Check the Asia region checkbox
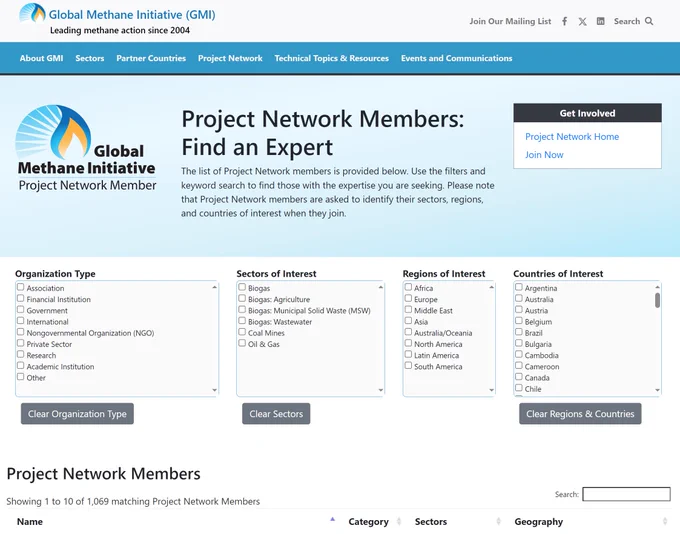 tap(408, 321)
